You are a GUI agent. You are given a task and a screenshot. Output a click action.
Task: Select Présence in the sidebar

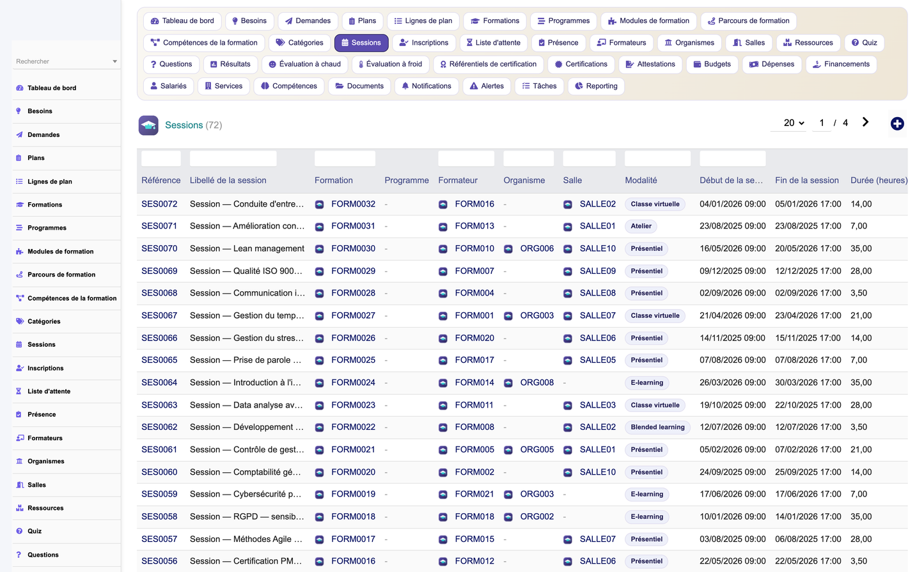(x=42, y=415)
